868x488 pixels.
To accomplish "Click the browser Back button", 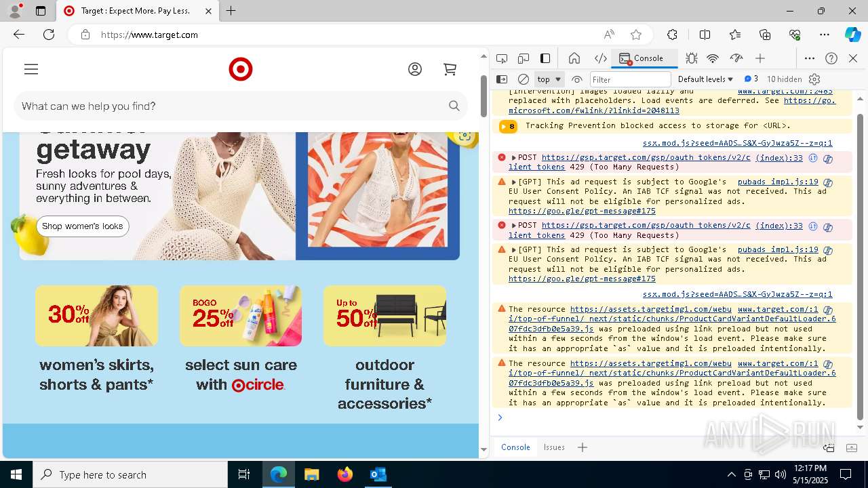I will click(19, 35).
